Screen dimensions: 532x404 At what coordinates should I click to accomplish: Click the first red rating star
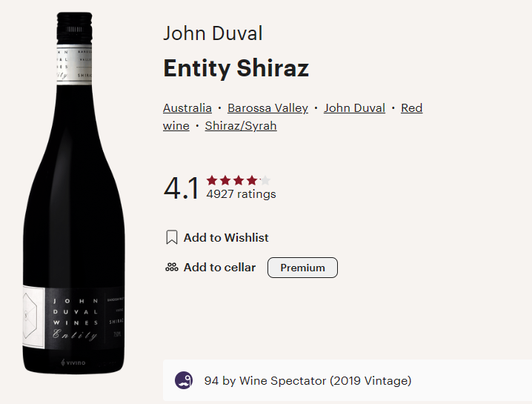(x=212, y=180)
